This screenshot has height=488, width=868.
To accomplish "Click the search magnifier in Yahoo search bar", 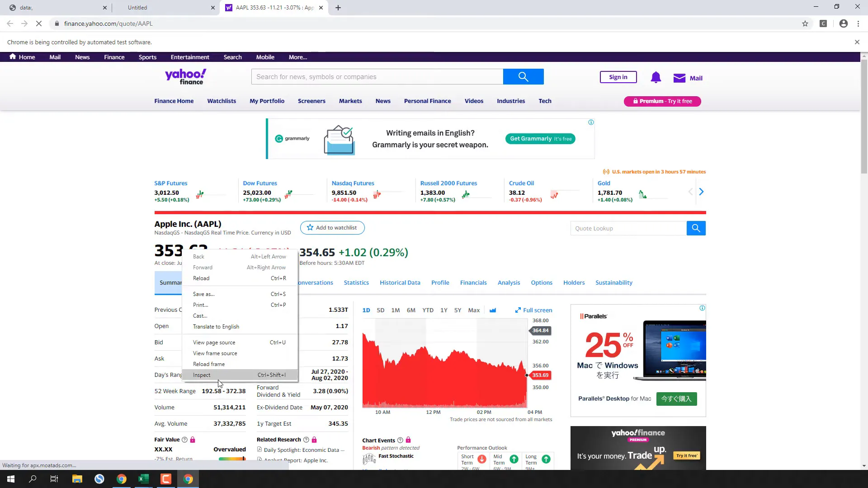I will pyautogui.click(x=523, y=76).
